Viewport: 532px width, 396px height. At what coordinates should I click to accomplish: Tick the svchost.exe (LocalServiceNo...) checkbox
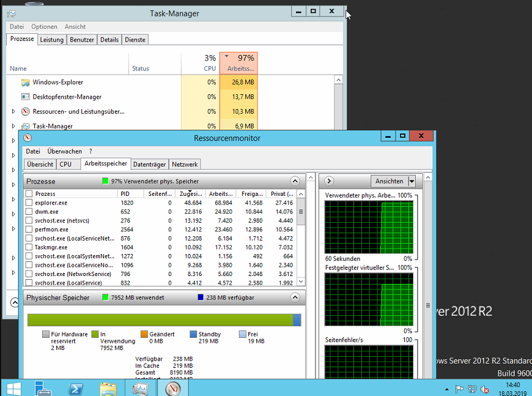[x=29, y=265]
